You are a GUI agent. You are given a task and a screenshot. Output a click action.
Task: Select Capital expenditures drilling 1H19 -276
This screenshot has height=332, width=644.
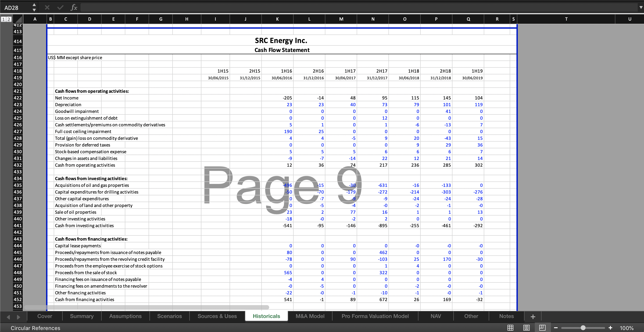(468, 192)
